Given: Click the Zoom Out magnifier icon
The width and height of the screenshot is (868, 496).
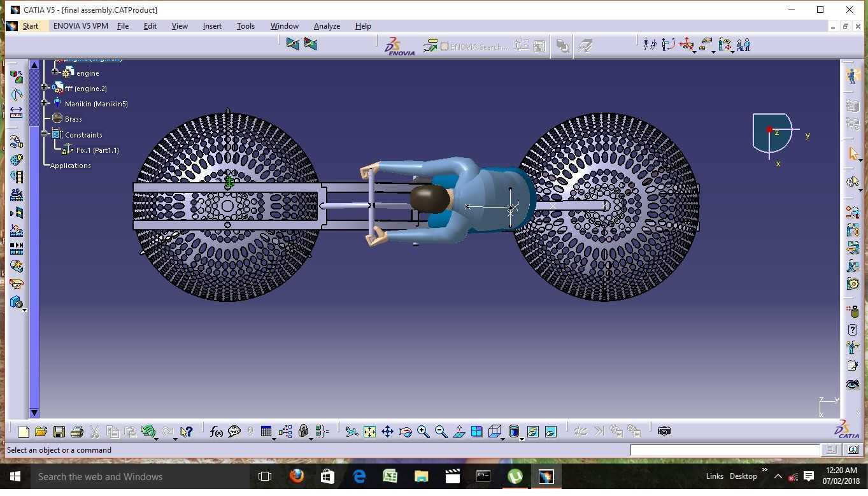Looking at the screenshot, I should [x=441, y=432].
